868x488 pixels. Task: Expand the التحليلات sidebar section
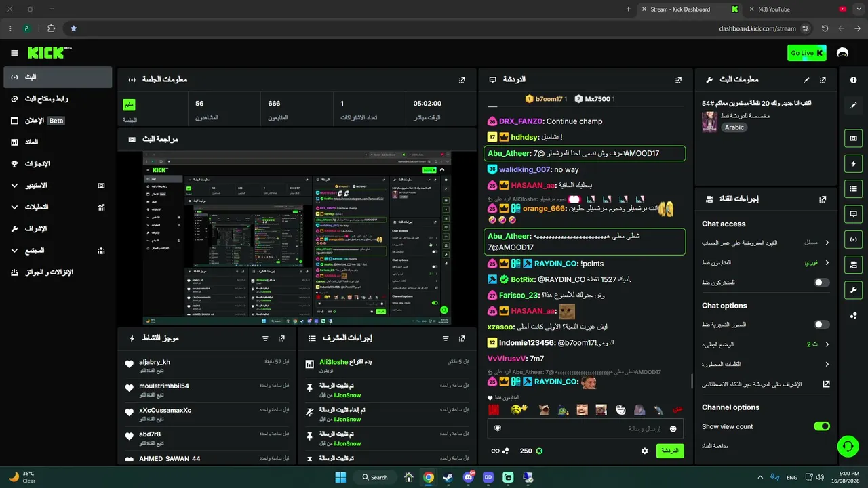(x=57, y=207)
